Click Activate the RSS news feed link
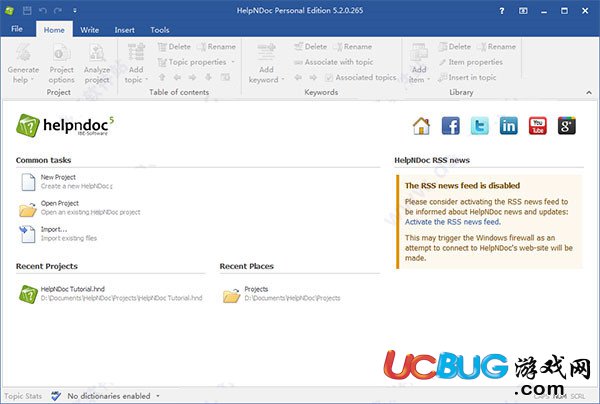The width and height of the screenshot is (600, 404). pyautogui.click(x=453, y=222)
